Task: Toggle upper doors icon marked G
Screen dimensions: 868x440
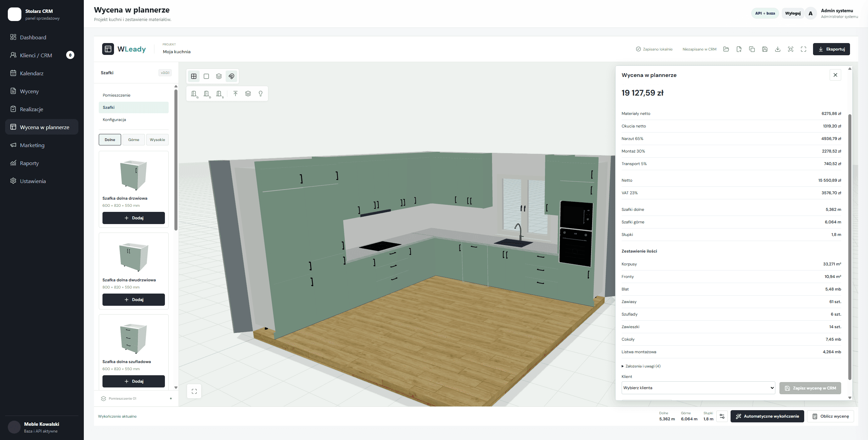Action: [194, 94]
